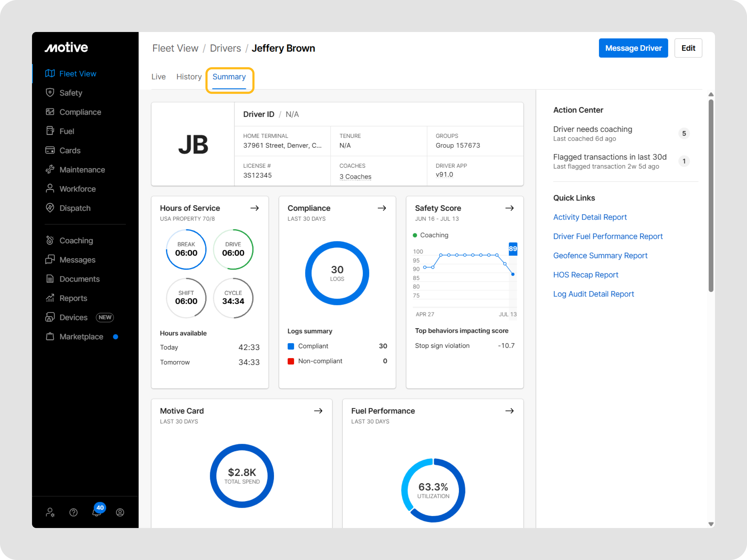Screen dimensions: 747x560
Task: Click the help question mark icon
Action: (73, 512)
